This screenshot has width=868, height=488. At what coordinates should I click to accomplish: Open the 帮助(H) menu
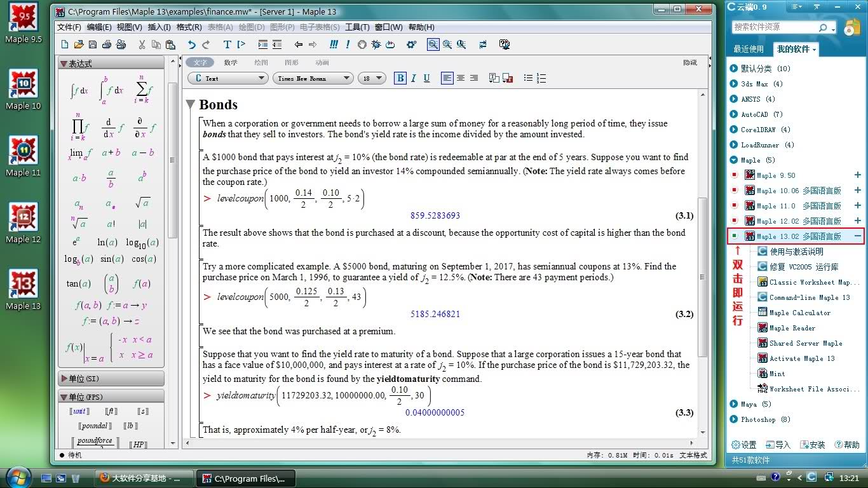(421, 27)
